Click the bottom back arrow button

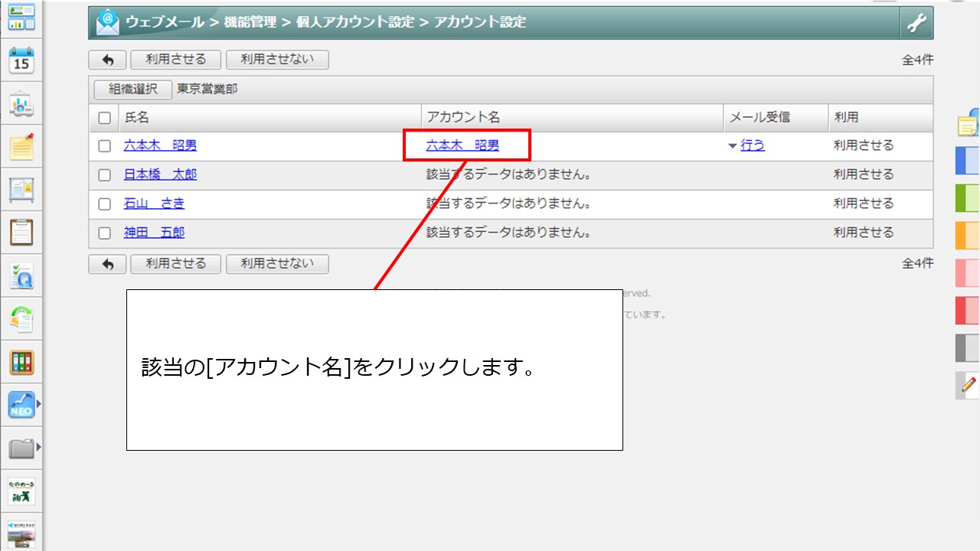tap(108, 264)
